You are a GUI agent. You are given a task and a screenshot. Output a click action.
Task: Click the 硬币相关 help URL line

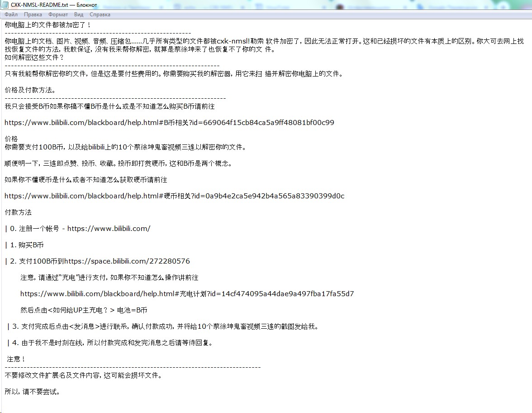pyautogui.click(x=175, y=196)
